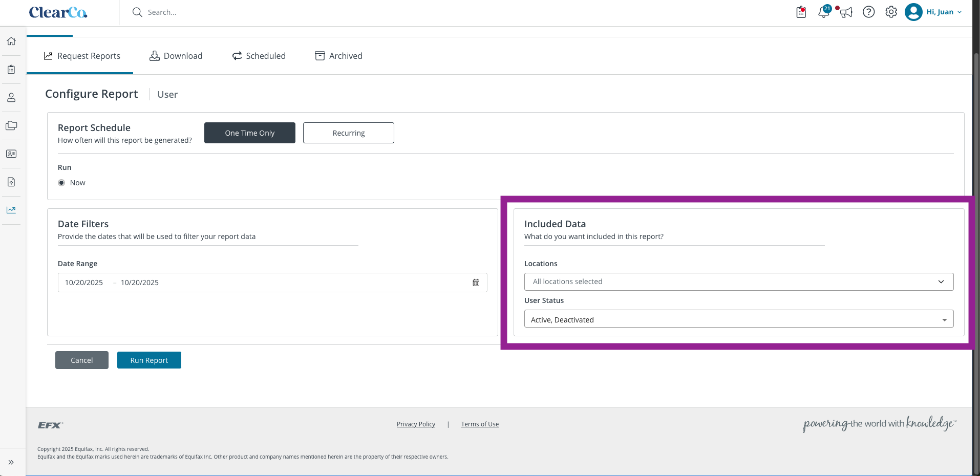The width and height of the screenshot is (980, 476).
Task: Open the announcements megaphone icon
Action: click(846, 12)
